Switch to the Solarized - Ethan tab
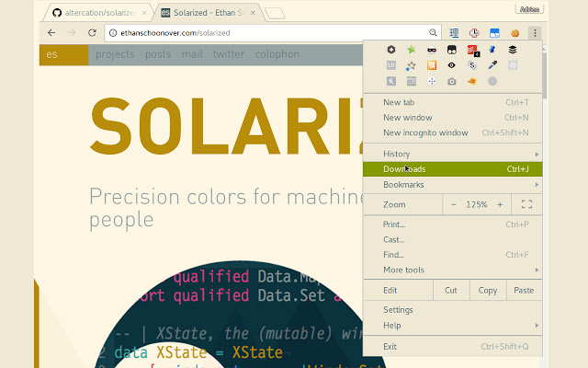The image size is (588, 368). [209, 13]
